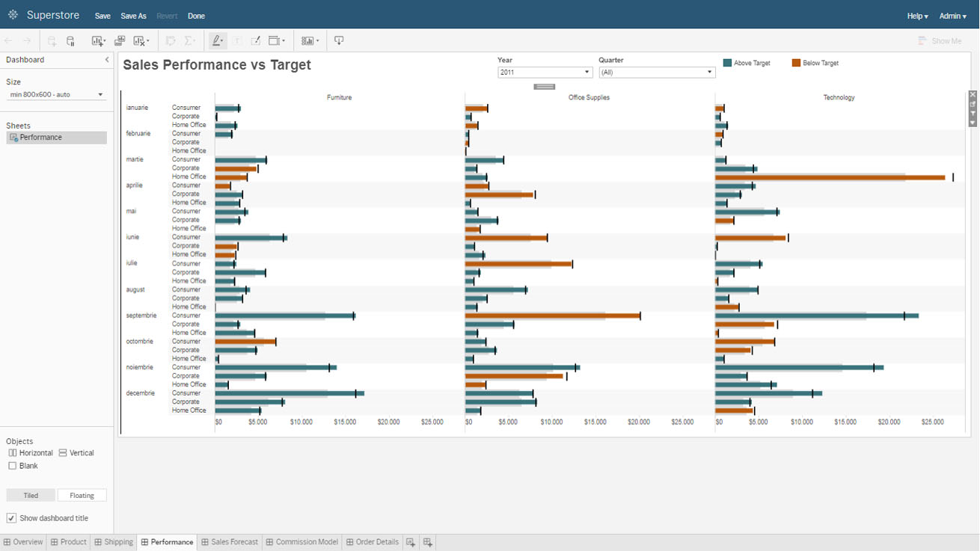980x551 pixels.
Task: Collapse the Dashboard side pane
Action: (107, 60)
